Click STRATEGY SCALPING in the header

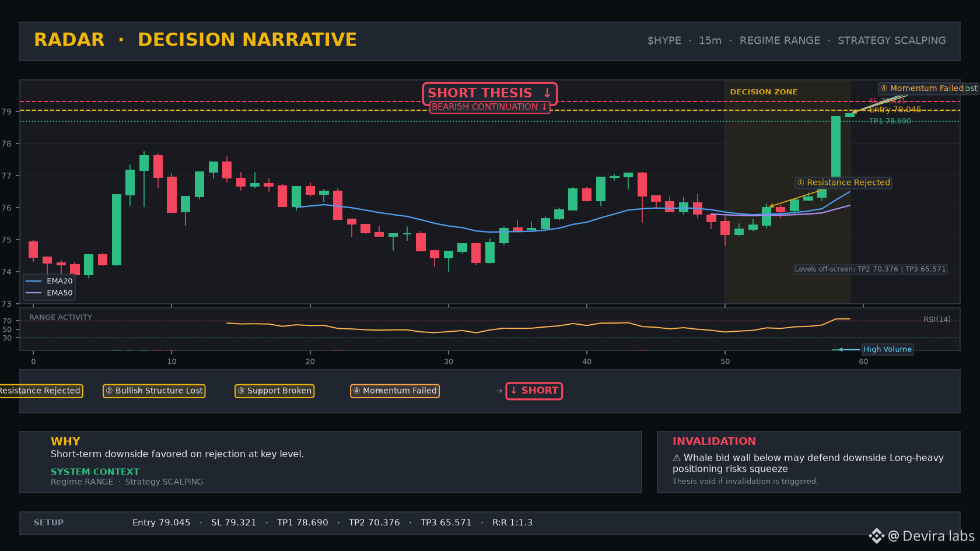[x=892, y=41]
